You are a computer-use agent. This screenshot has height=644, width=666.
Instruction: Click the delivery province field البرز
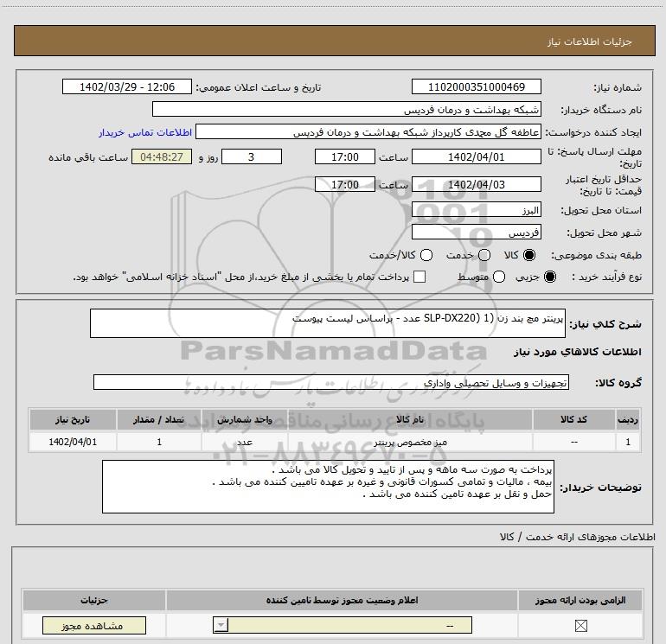point(476,210)
